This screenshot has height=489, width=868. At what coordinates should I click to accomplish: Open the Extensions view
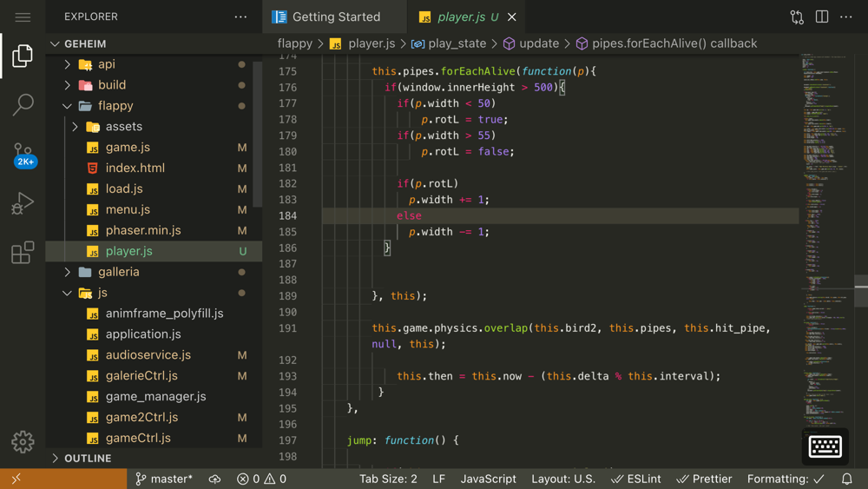click(23, 253)
